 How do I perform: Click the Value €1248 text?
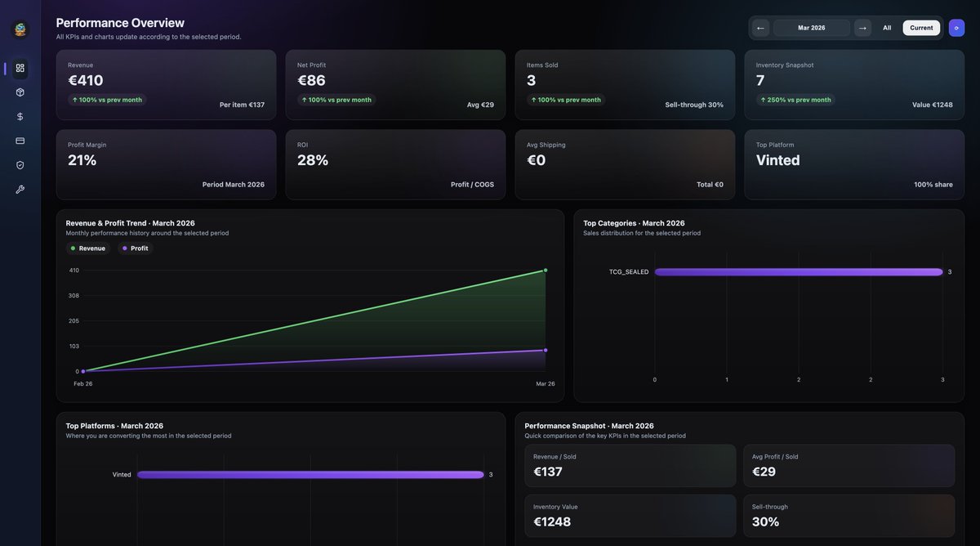(x=933, y=105)
